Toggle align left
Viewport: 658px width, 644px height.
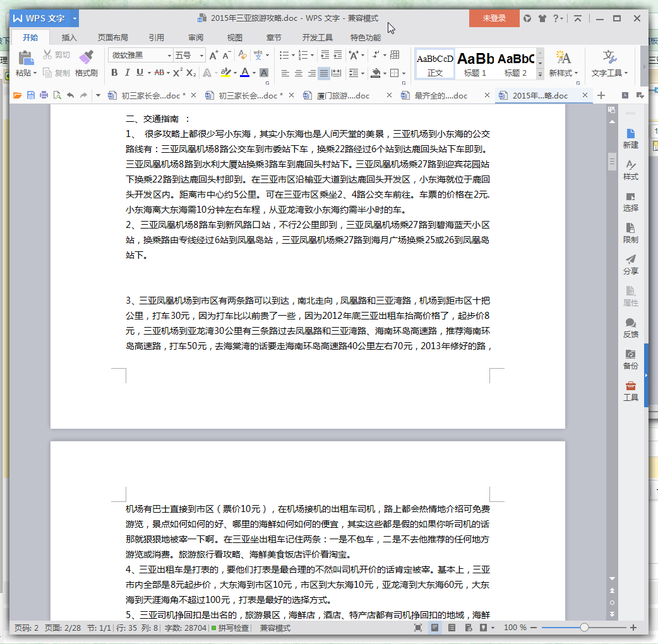(285, 73)
